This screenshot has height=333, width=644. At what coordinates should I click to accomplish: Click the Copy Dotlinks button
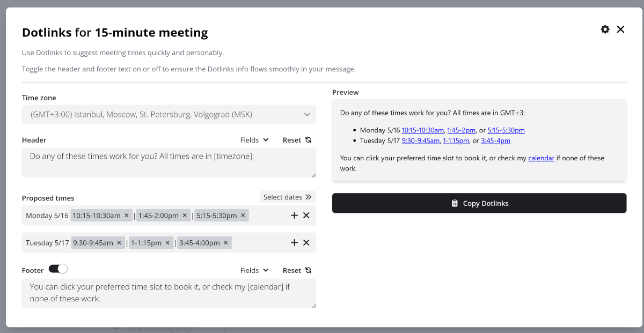[479, 203]
